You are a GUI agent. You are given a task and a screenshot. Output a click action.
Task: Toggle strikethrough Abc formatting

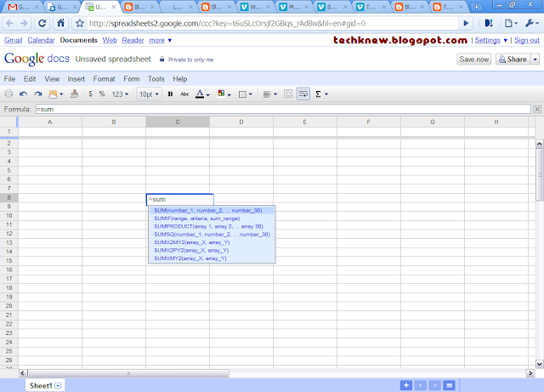click(184, 94)
